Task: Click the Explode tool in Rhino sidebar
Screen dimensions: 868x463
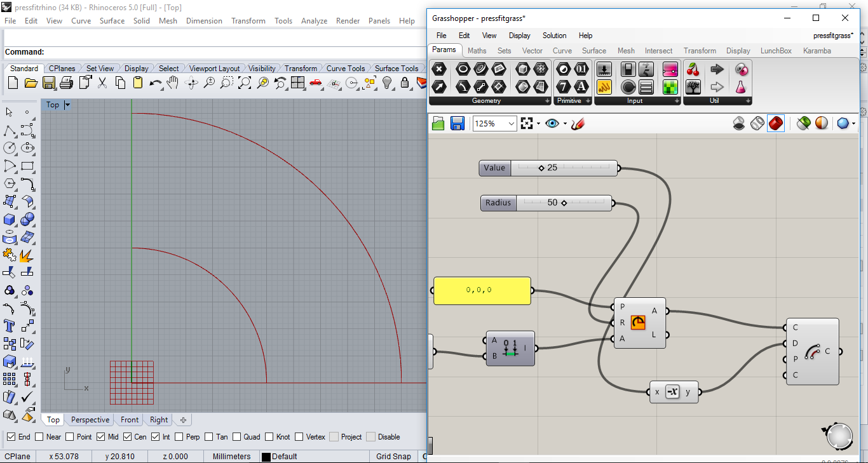Action: (x=27, y=255)
